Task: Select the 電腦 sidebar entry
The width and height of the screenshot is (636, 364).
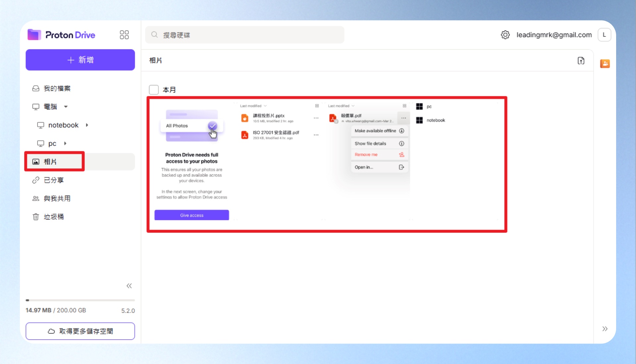Action: (x=50, y=107)
